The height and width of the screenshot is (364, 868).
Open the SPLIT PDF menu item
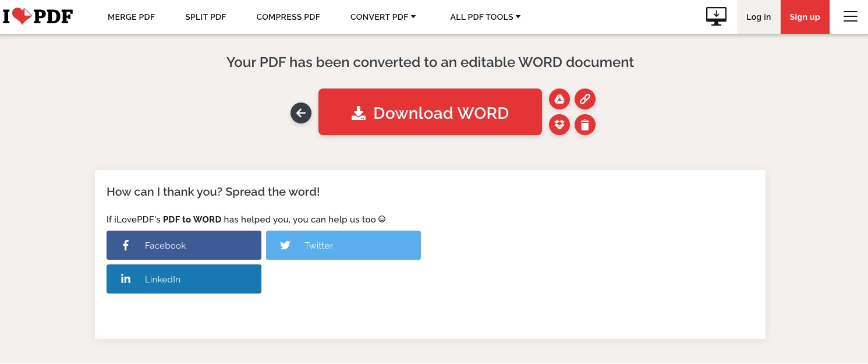[x=206, y=17]
